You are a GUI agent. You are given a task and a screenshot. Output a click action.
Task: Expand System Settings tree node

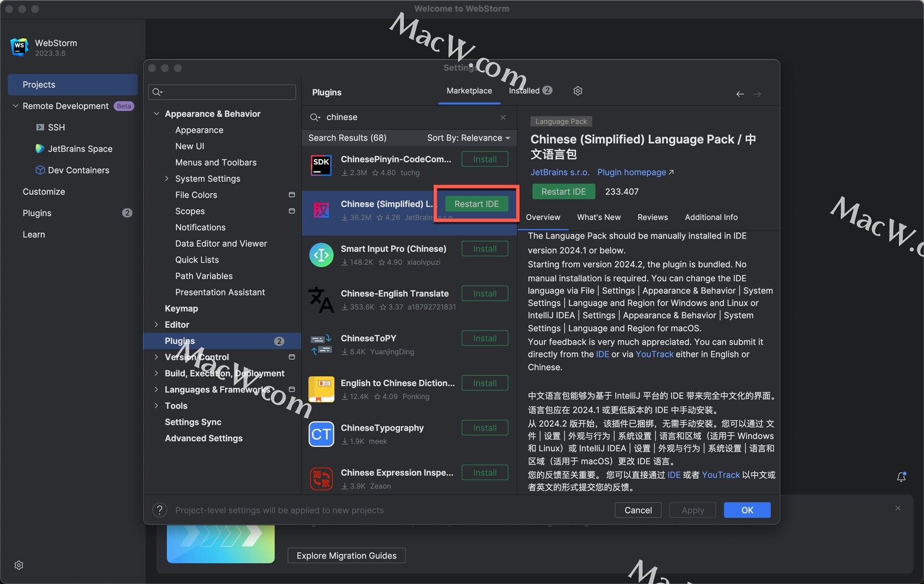[x=167, y=178]
